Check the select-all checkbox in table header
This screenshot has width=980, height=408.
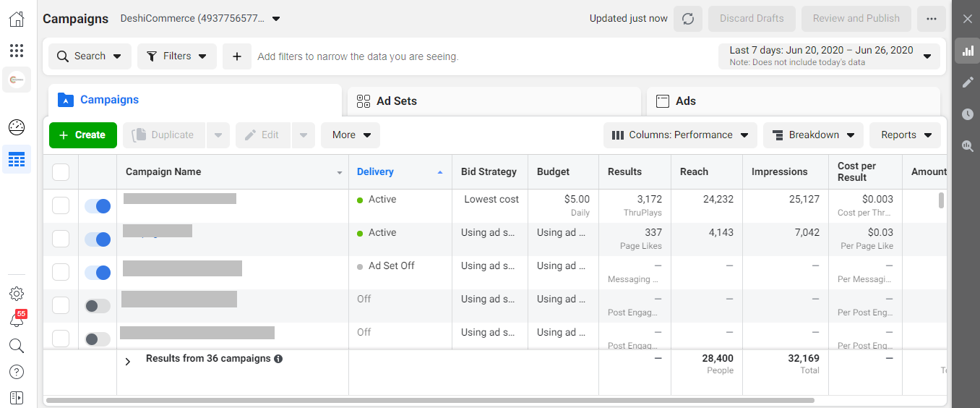point(61,172)
